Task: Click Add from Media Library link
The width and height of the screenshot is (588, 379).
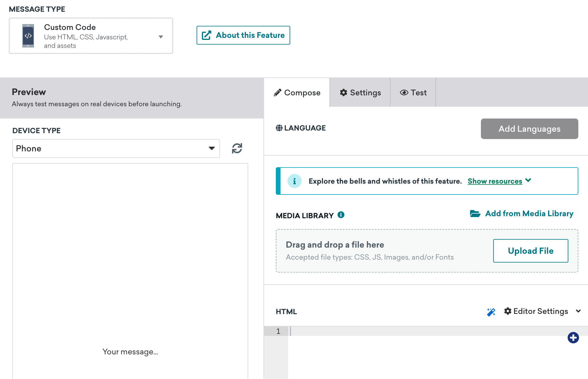Action: (x=529, y=214)
